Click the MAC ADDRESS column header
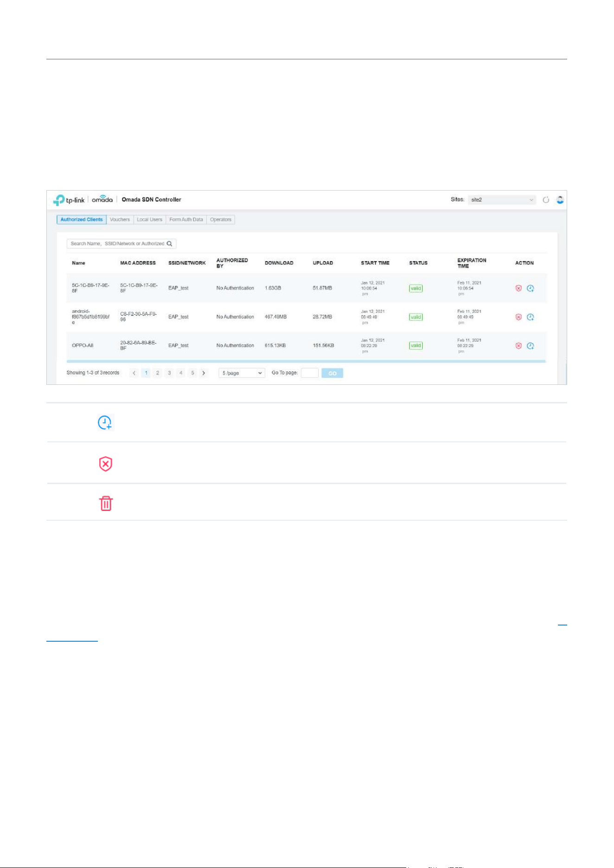The height and width of the screenshot is (868, 614). pos(138,263)
